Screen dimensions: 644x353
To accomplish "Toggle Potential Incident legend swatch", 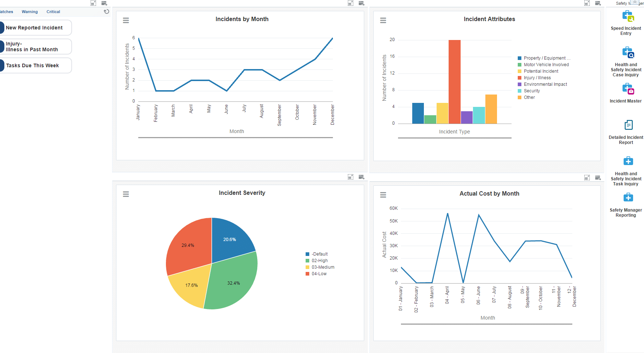I will [520, 71].
